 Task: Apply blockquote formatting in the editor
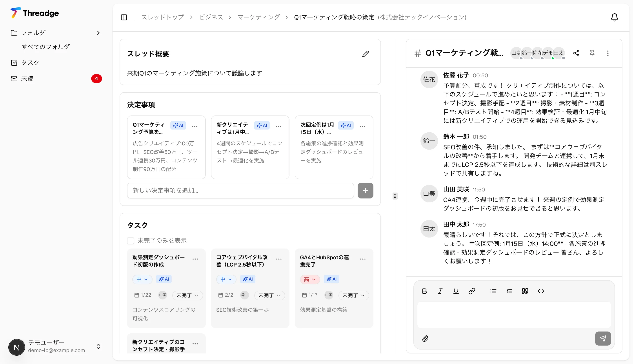525,291
